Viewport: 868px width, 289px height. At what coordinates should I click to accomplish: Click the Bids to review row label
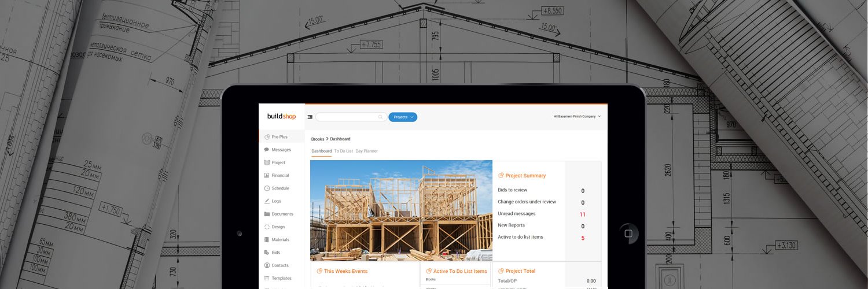point(513,190)
